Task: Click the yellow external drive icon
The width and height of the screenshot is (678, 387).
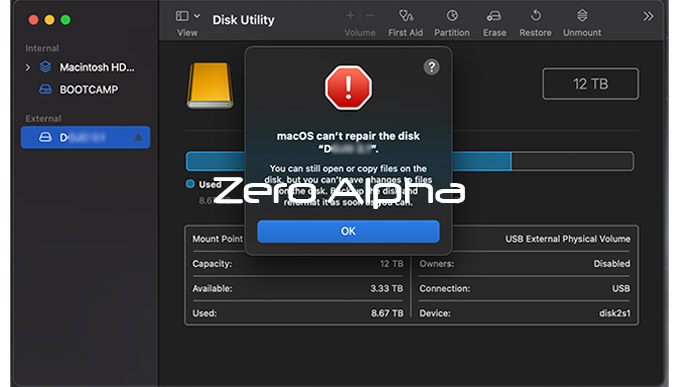Action: pyautogui.click(x=210, y=86)
